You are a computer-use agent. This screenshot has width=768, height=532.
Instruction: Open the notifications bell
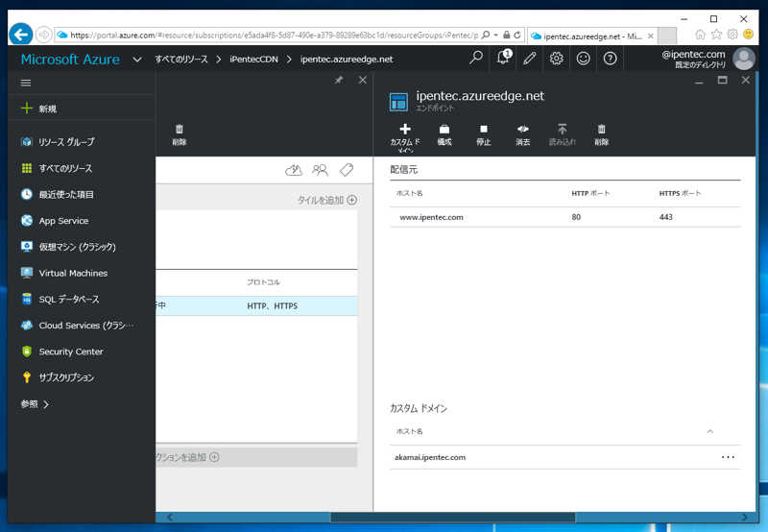(503, 58)
